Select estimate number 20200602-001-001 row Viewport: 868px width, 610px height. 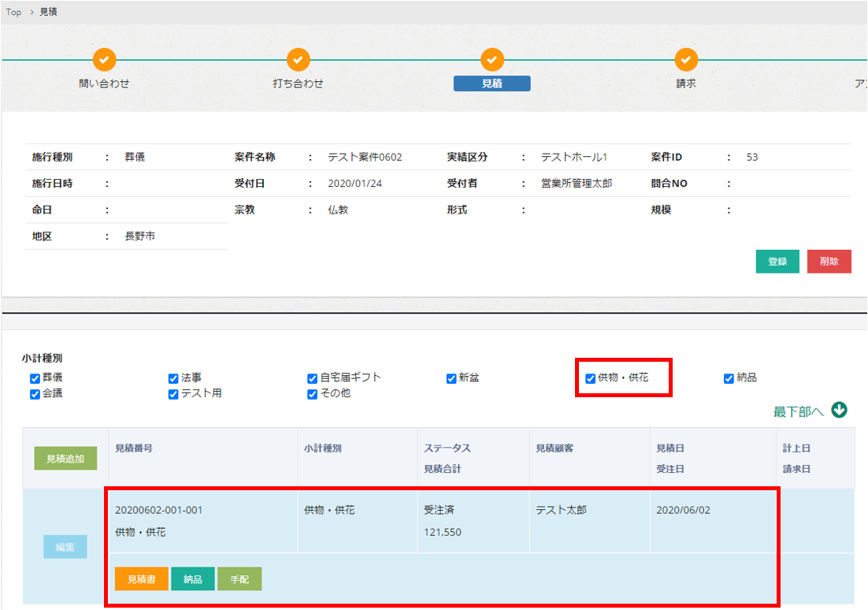point(158,510)
